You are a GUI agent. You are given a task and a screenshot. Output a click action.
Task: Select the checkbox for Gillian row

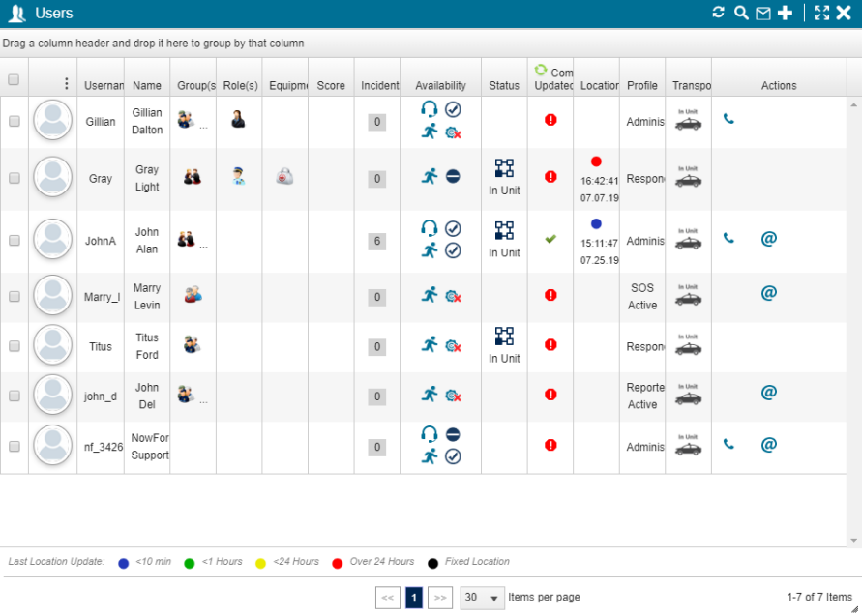(15, 122)
